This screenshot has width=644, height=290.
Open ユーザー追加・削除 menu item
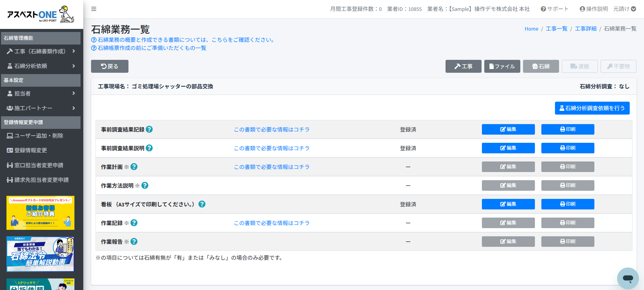38,136
